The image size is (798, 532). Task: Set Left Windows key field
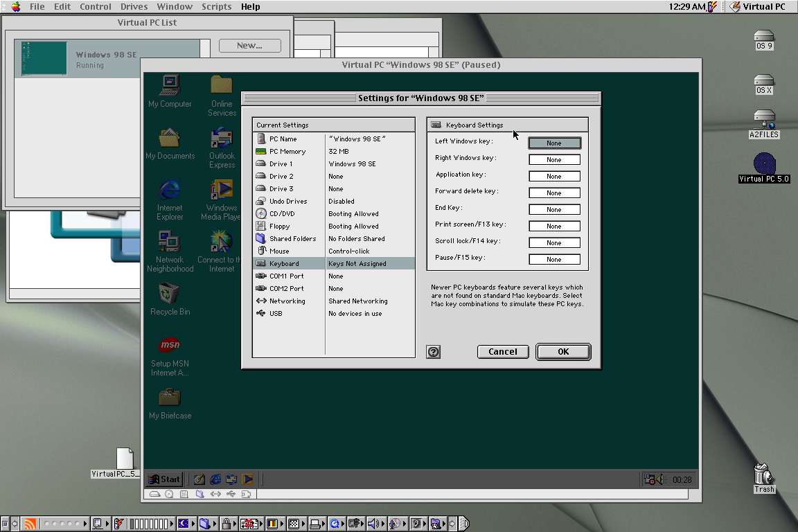[554, 143]
